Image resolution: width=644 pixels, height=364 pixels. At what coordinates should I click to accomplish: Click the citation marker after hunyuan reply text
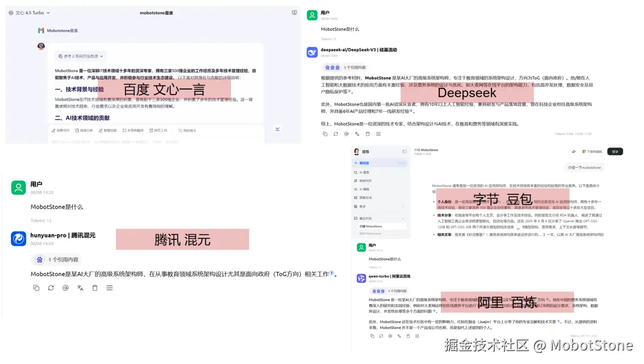click(332, 273)
